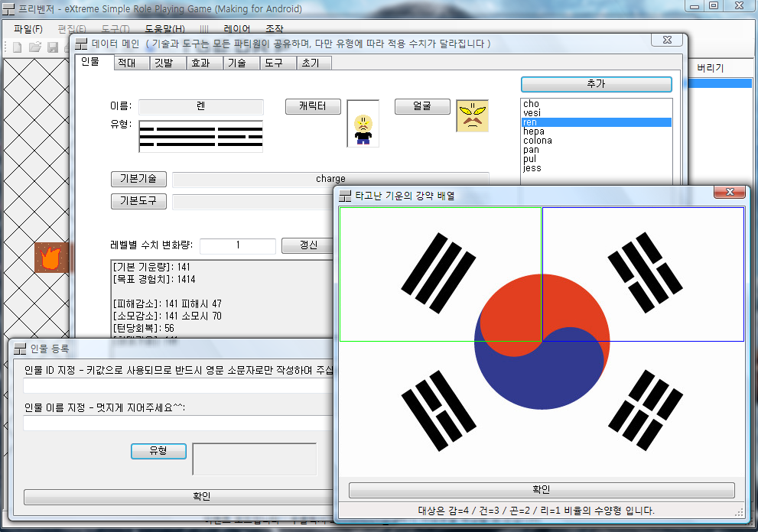This screenshot has width=758, height=532.
Task: Open the 레이어 menu
Action: tap(237, 29)
